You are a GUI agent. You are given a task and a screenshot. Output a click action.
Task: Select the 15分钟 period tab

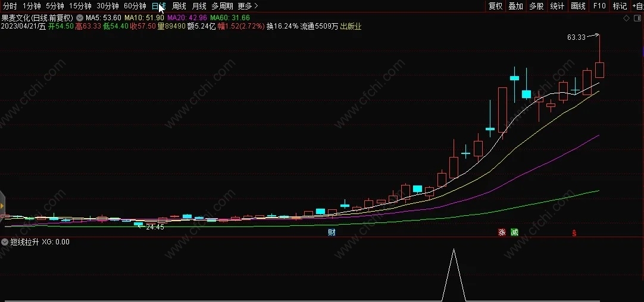(80, 6)
